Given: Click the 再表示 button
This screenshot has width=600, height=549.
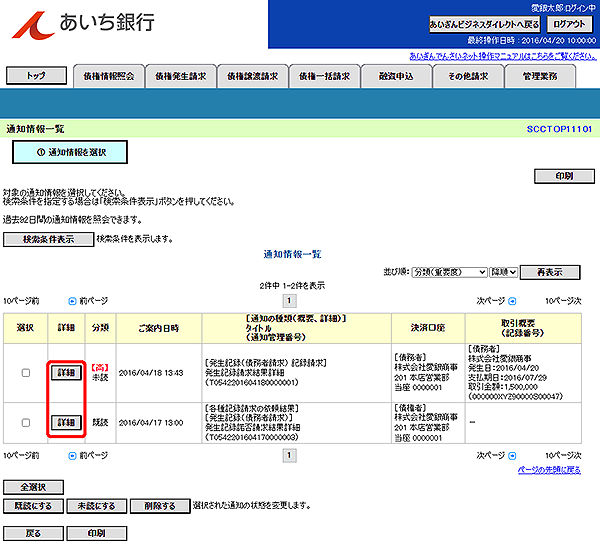Looking at the screenshot, I should 550,271.
